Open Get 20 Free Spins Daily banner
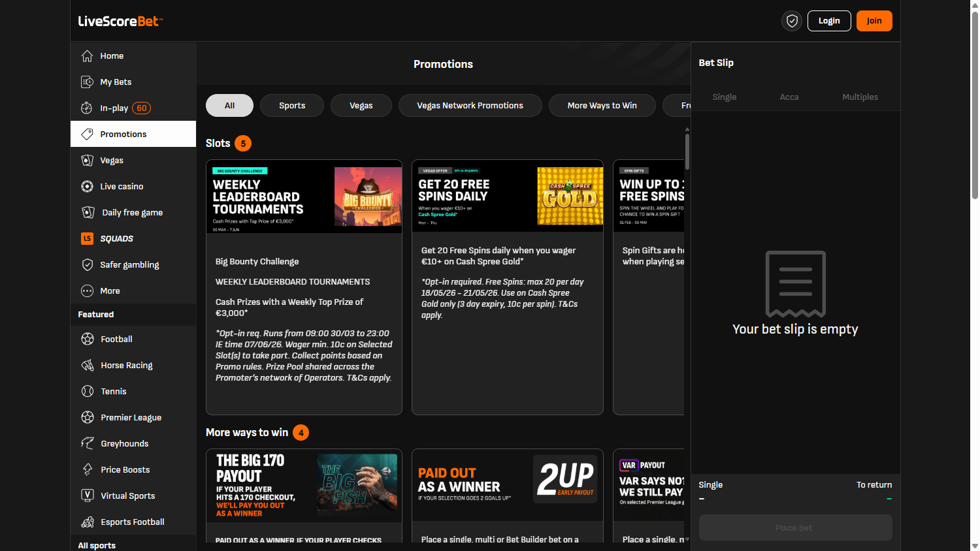The height and width of the screenshot is (551, 980). point(508,196)
